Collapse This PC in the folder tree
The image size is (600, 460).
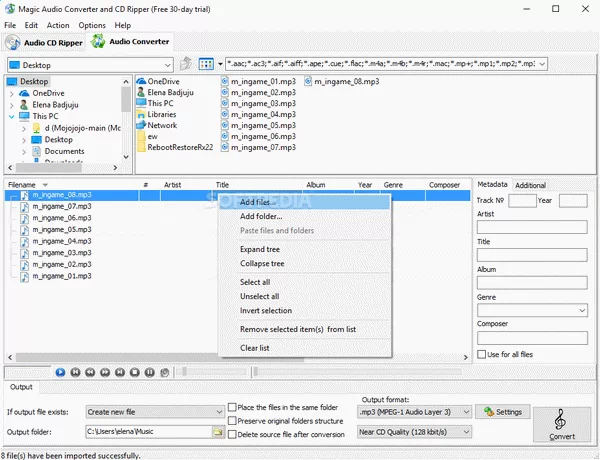click(x=11, y=116)
